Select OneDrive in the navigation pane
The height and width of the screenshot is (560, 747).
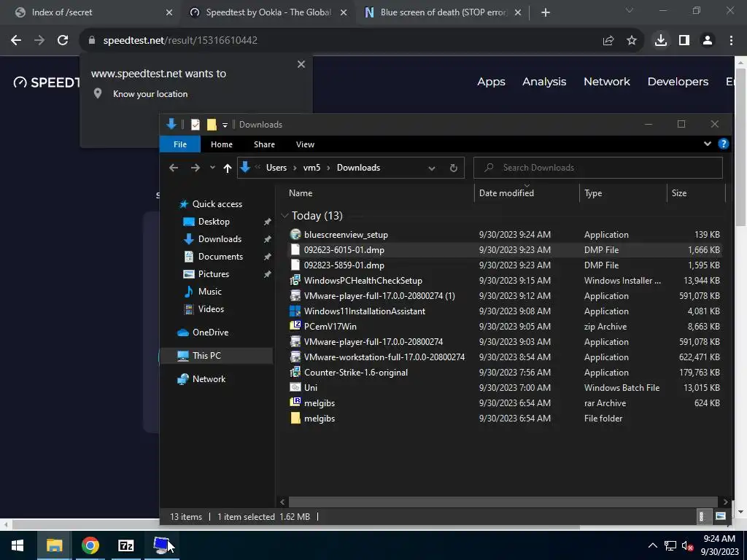[x=210, y=332]
